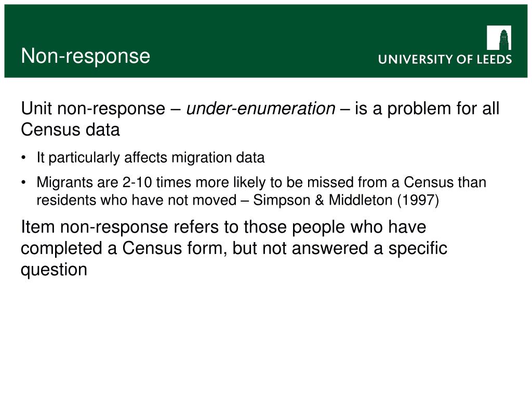Click the words Census data in first paragraph

tap(70, 129)
